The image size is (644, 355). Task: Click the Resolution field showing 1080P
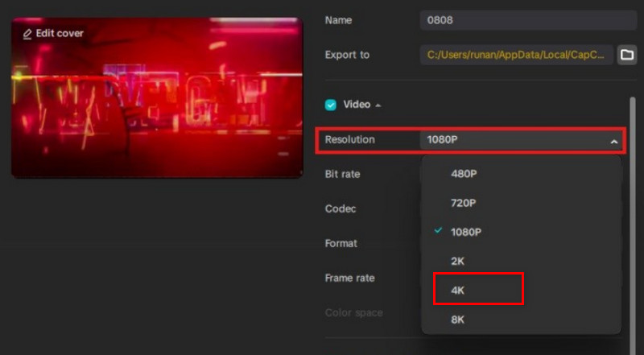(x=515, y=140)
